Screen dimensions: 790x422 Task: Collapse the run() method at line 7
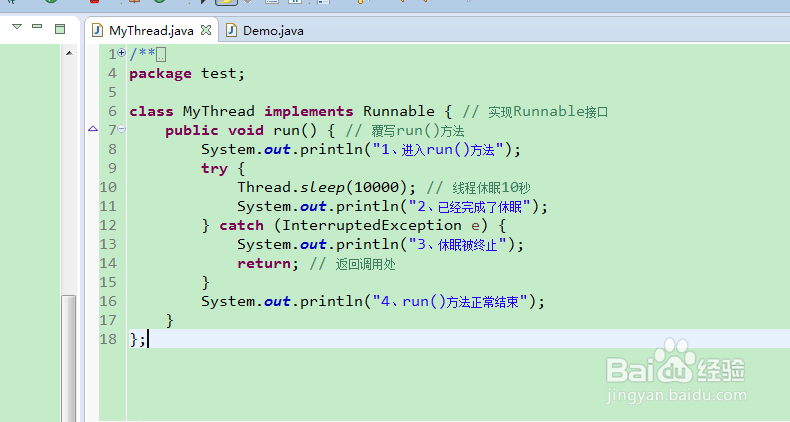pyautogui.click(x=121, y=129)
